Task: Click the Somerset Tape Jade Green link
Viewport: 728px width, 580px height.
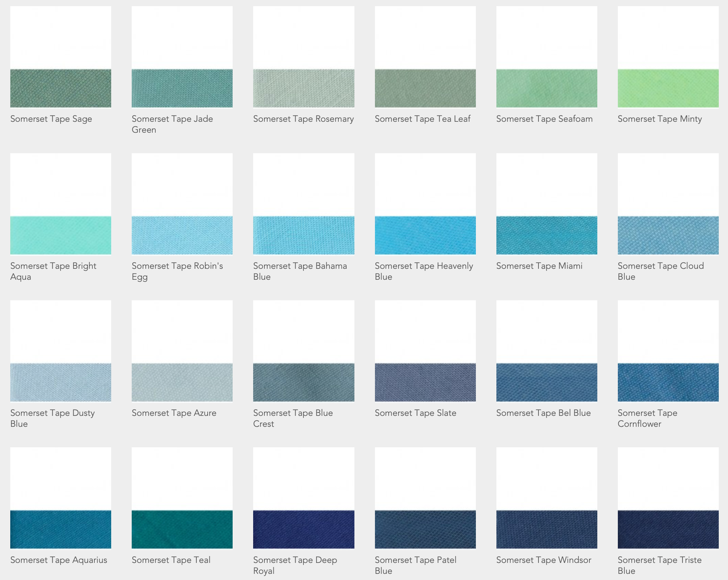Action: click(x=172, y=124)
